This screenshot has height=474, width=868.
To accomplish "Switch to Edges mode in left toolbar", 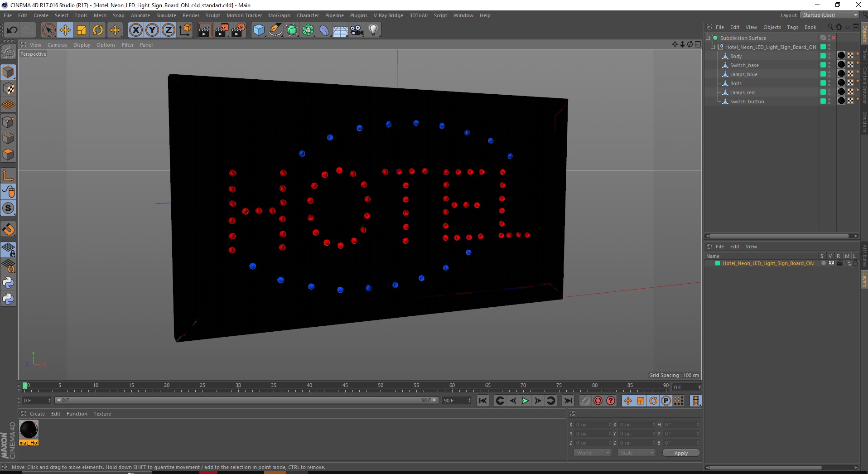I will click(8, 138).
